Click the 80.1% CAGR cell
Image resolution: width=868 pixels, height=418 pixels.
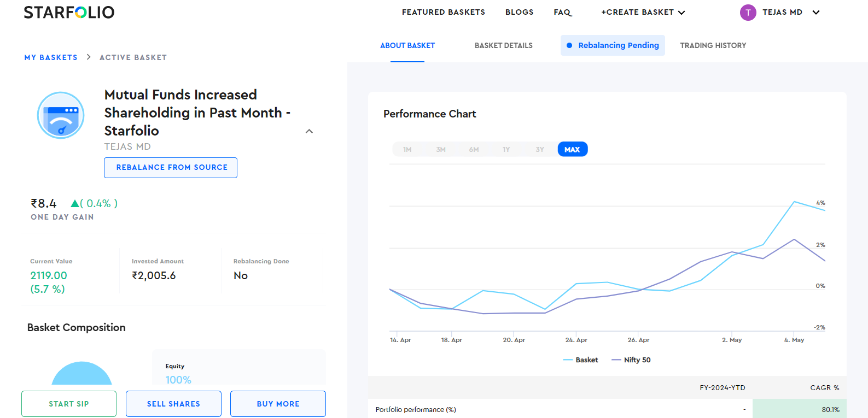(800, 409)
